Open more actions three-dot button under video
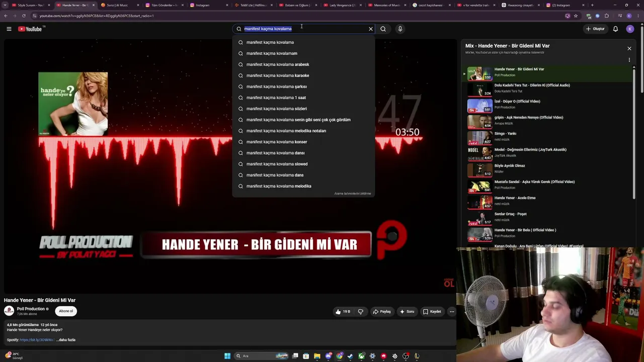The height and width of the screenshot is (362, 644). [x=452, y=312]
